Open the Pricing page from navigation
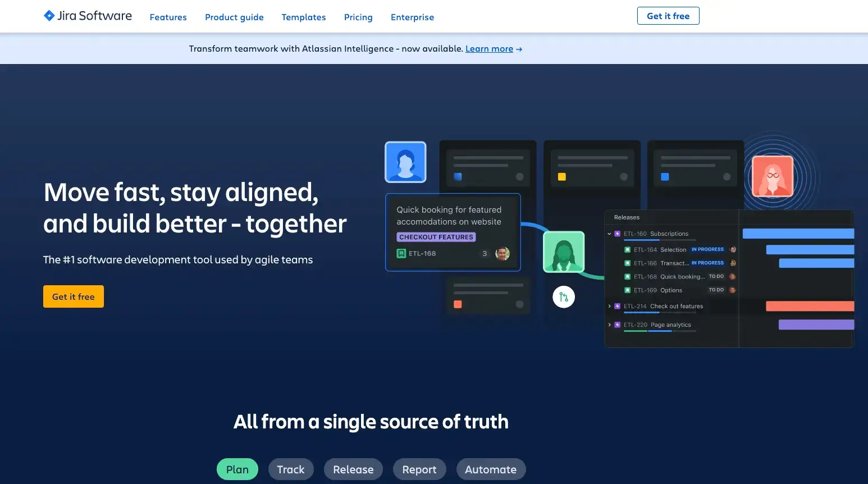Screen dimensions: 868x484 (x=358, y=17)
